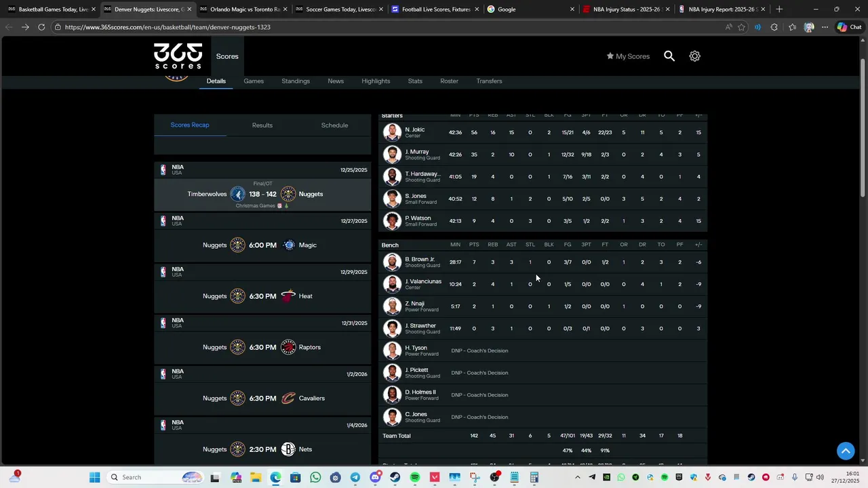Viewport: 868px width, 488px height.
Task: Open the Games tab
Action: point(254,81)
